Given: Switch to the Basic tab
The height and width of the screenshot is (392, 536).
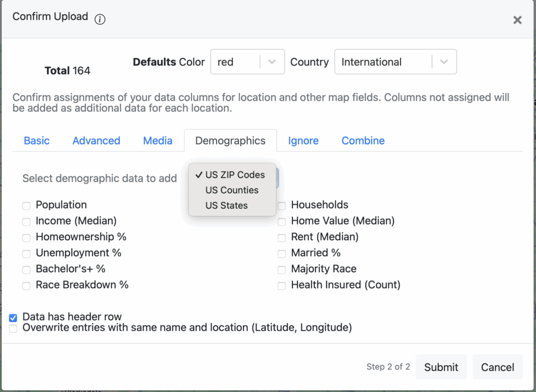Looking at the screenshot, I should (37, 140).
